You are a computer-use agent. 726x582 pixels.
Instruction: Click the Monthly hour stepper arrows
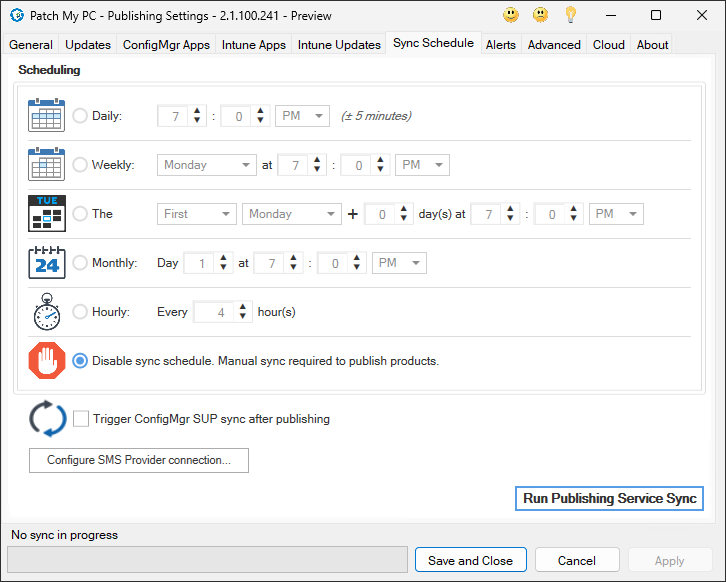click(x=293, y=263)
